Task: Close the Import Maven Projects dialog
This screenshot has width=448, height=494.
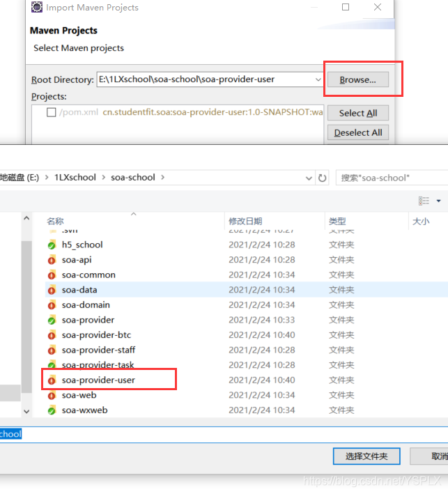Action: click(378, 7)
